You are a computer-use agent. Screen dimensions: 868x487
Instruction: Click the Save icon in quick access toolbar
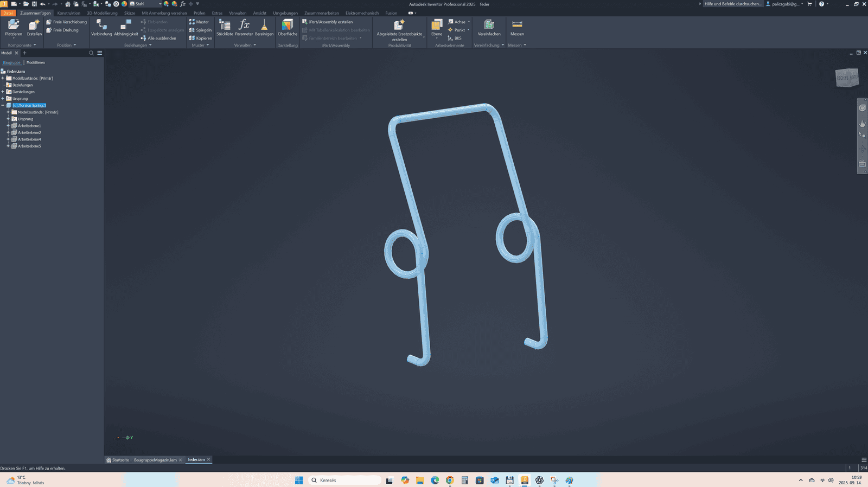[x=34, y=4]
